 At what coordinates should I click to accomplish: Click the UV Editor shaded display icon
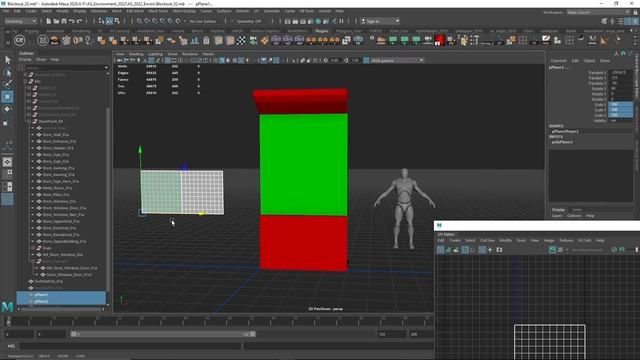(x=449, y=250)
